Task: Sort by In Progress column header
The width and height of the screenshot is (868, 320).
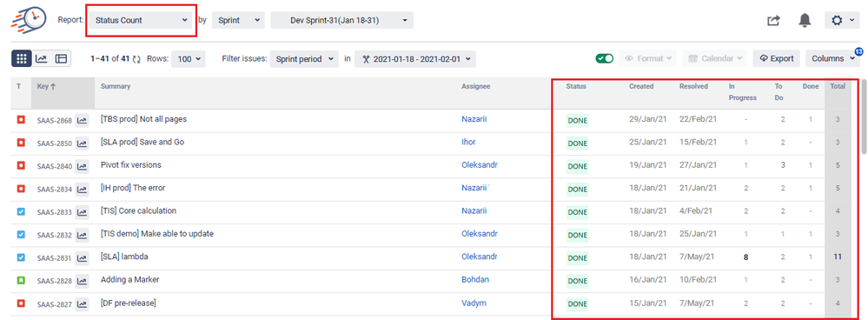Action: click(x=742, y=91)
